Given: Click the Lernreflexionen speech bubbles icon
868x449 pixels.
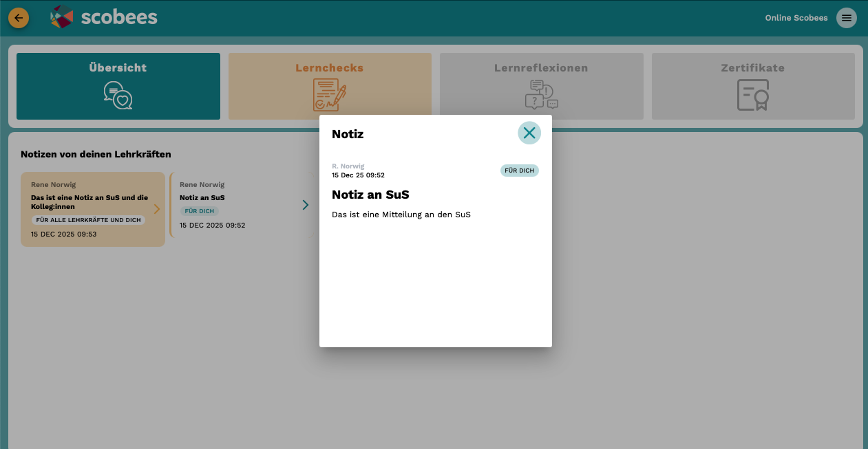Looking at the screenshot, I should pyautogui.click(x=541, y=95).
